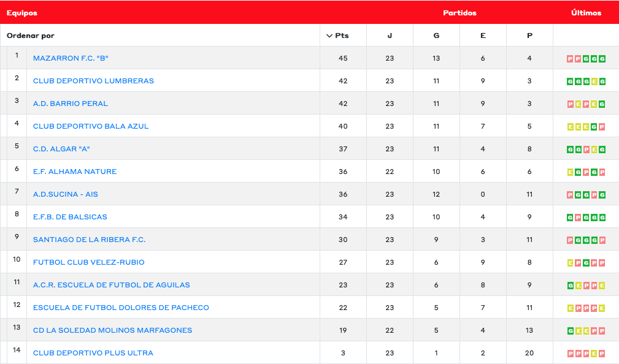Open the MAZARRON F.C. "B" team link
Screen dimensions: 619x364
pyautogui.click(x=71, y=58)
